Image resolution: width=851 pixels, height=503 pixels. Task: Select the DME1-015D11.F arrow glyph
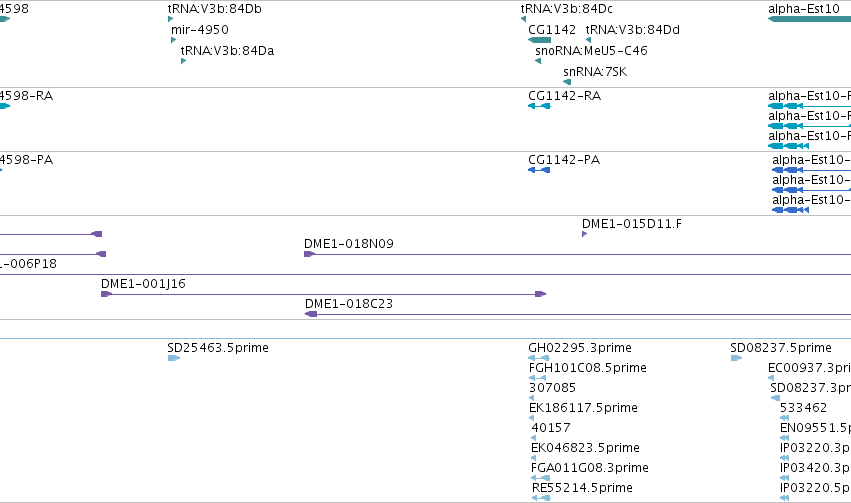(x=585, y=234)
